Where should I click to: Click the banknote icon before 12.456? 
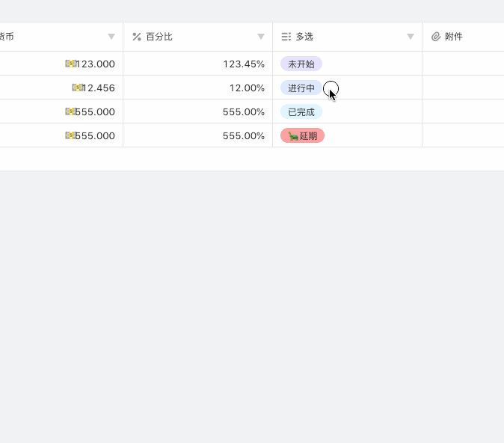coord(77,88)
